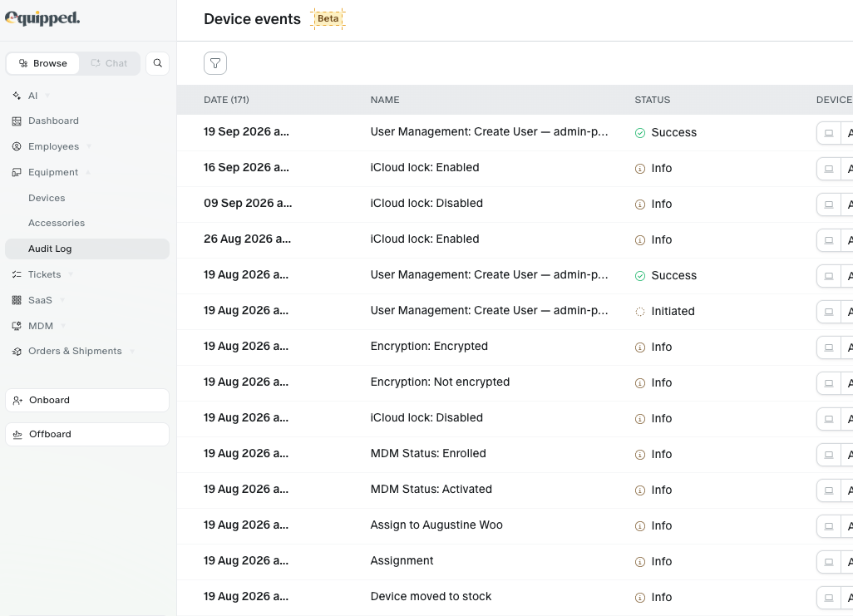Open the Accessories submenu item
The height and width of the screenshot is (616, 853).
tap(57, 223)
